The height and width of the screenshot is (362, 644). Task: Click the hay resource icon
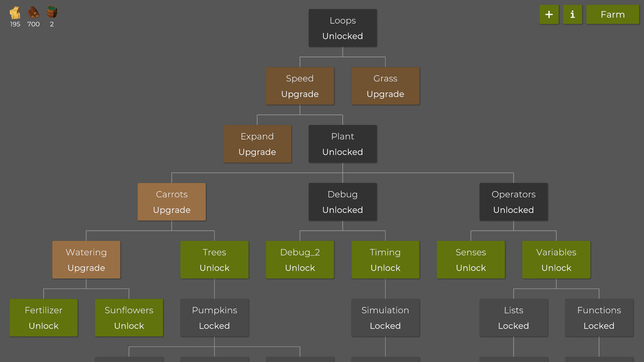pos(15,13)
